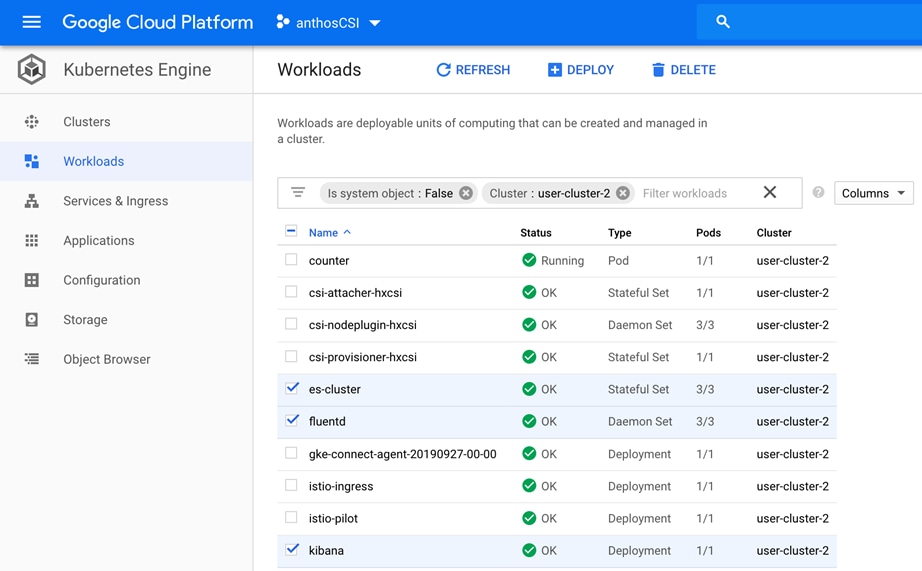Open the csi-attacher-hxcsi workload

click(x=355, y=293)
